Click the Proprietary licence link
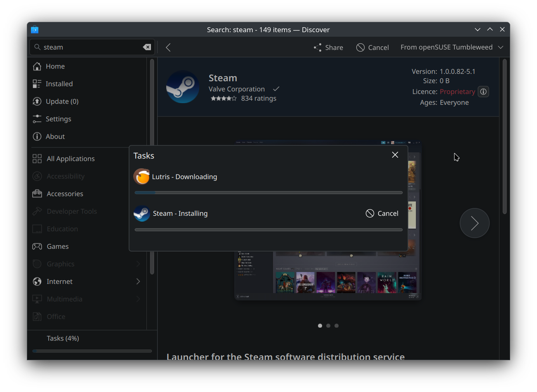537x392 pixels. click(457, 92)
